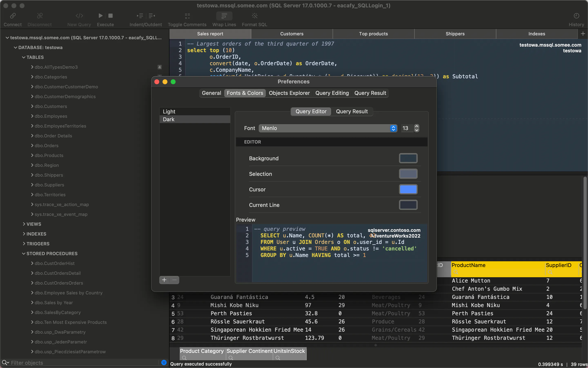Pick the editor Background color swatch

pyautogui.click(x=408, y=158)
